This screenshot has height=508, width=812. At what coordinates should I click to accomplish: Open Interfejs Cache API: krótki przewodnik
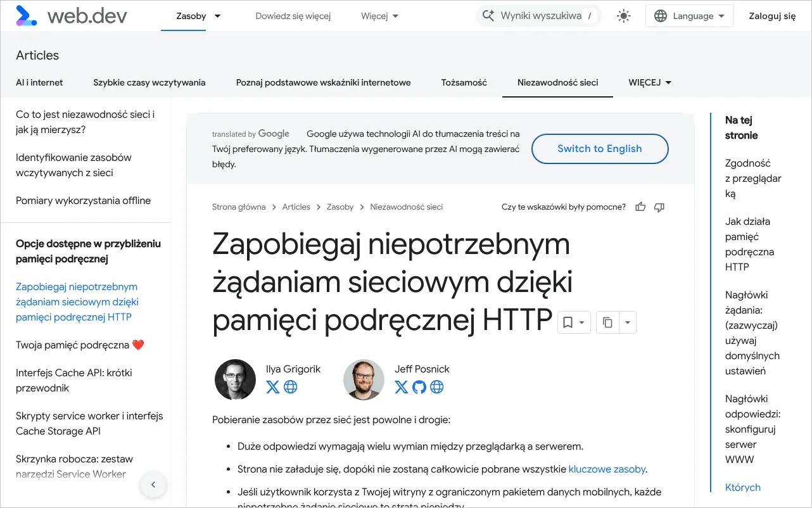(74, 381)
